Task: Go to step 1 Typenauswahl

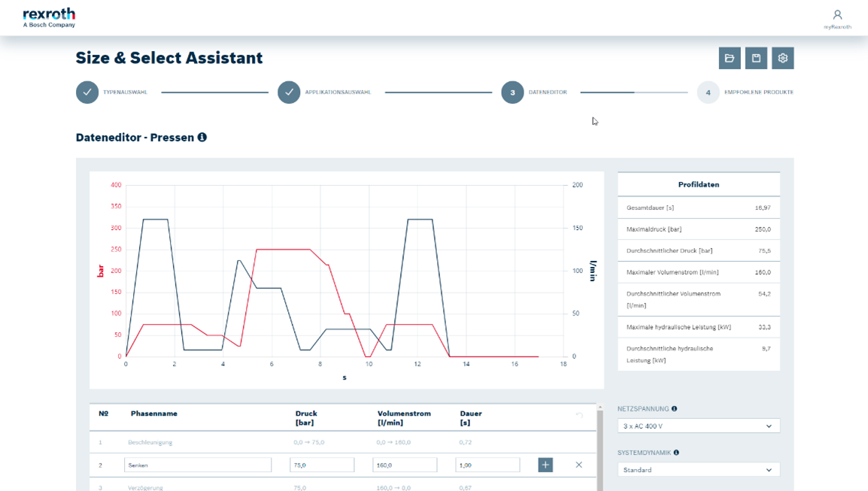Action: 87,92
